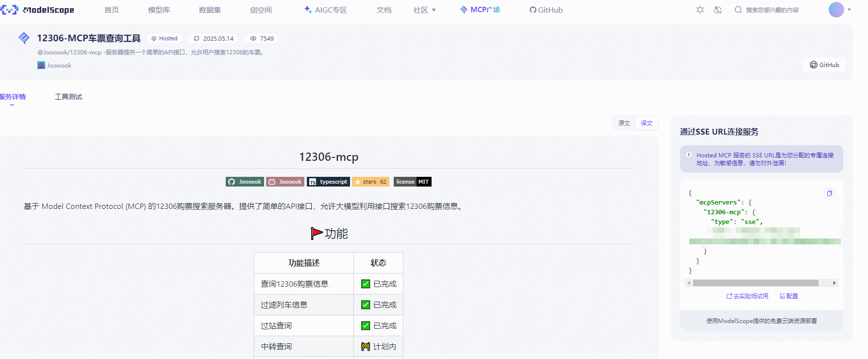Click the typescript badge

click(328, 182)
